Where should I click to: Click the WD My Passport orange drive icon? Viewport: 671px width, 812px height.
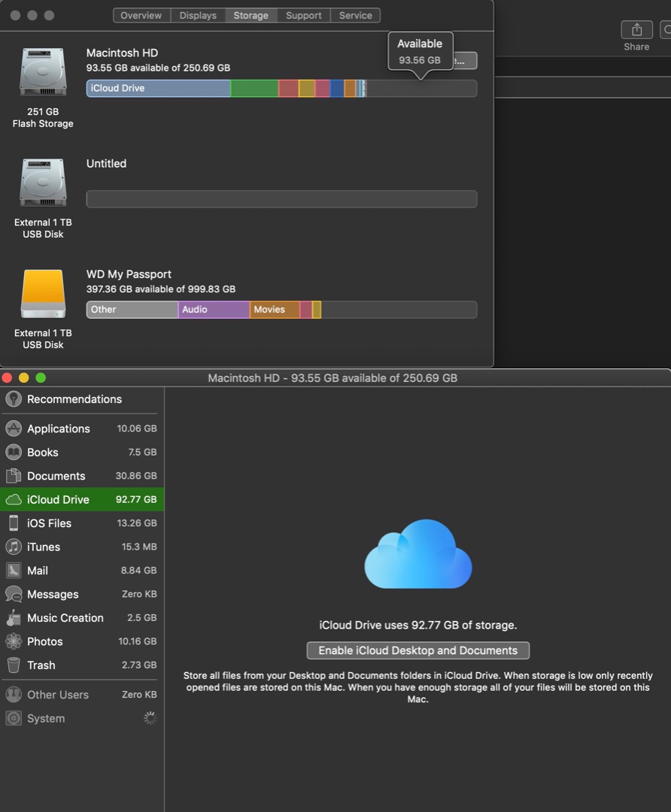click(43, 294)
